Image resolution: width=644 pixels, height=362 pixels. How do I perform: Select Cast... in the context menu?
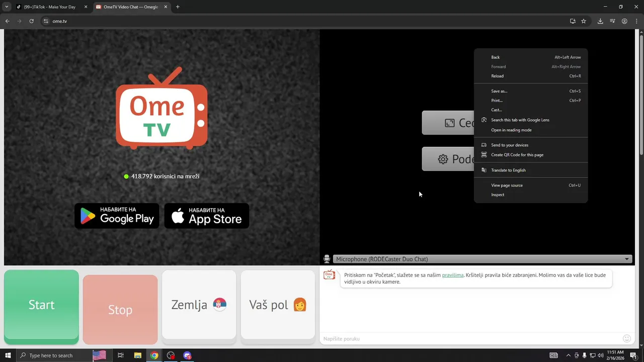coord(531,110)
